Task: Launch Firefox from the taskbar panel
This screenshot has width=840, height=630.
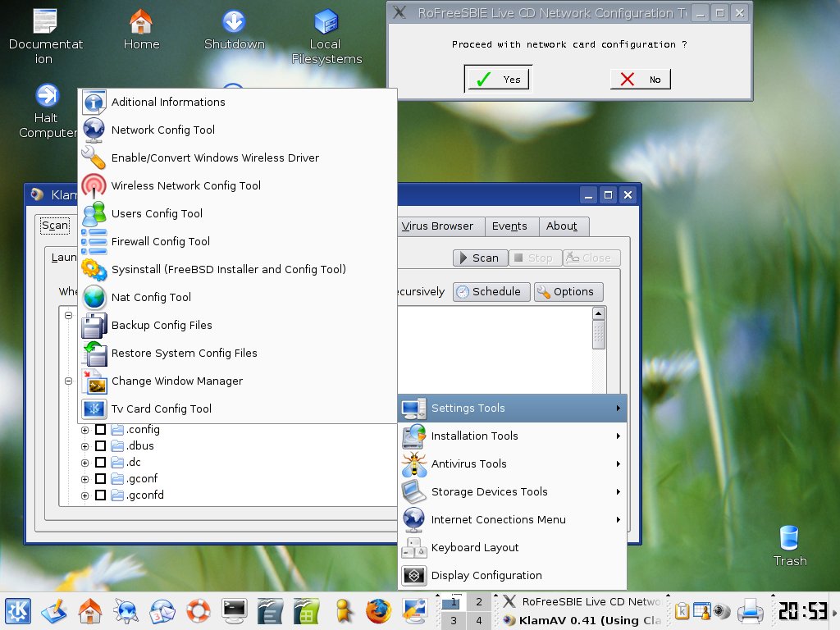Action: 378,610
